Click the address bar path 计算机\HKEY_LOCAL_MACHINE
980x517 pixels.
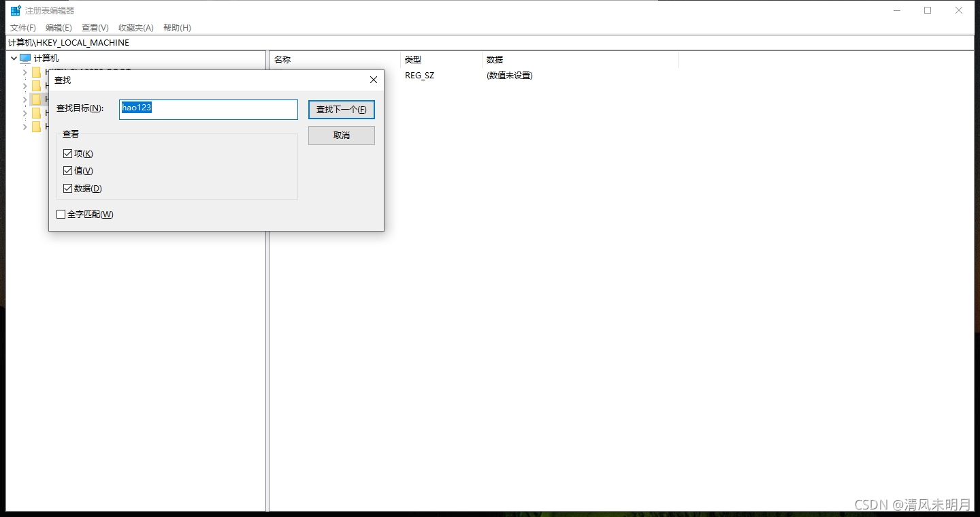coord(69,42)
